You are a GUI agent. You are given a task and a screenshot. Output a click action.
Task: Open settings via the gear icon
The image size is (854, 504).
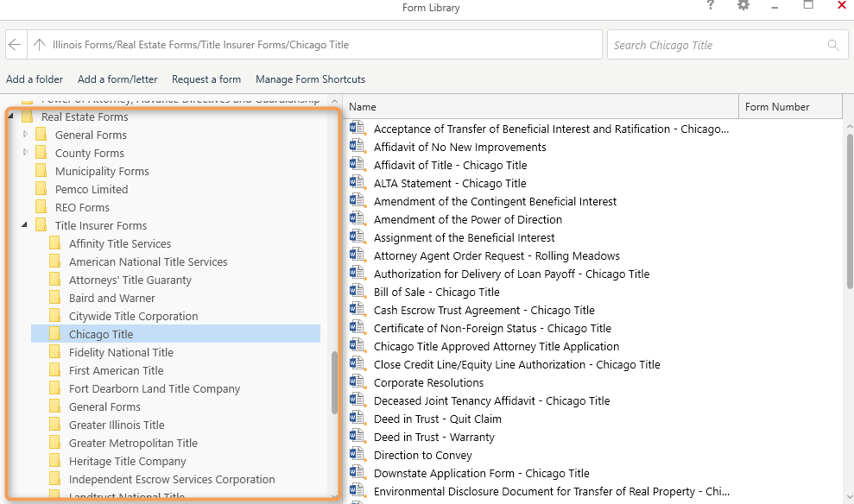pyautogui.click(x=743, y=5)
